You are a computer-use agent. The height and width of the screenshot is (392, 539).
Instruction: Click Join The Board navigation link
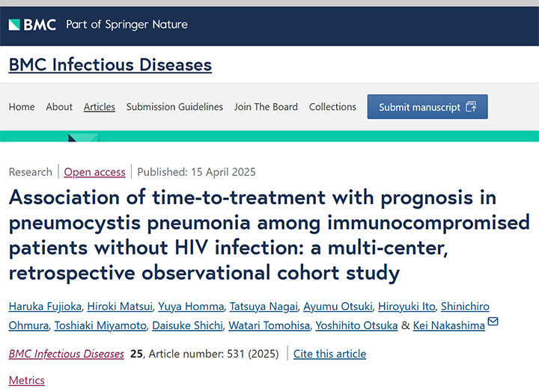click(266, 107)
